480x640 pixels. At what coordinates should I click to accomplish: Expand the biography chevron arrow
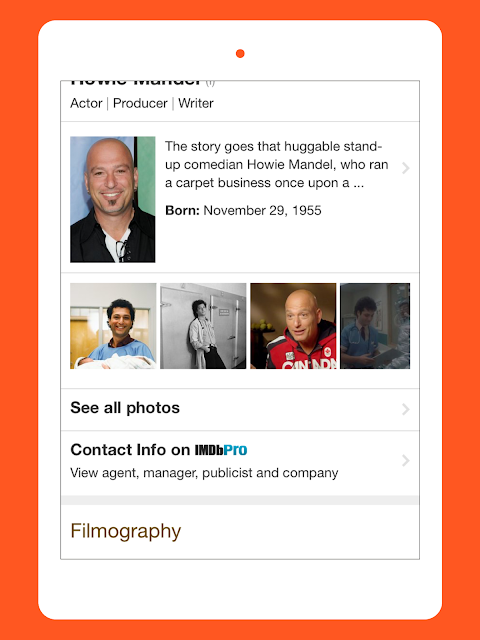(405, 168)
